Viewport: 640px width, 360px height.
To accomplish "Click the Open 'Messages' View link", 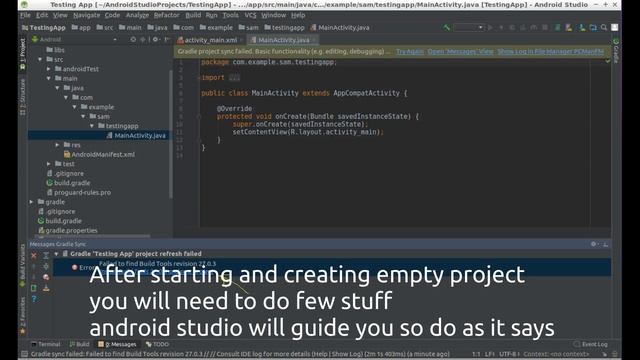I will [460, 51].
